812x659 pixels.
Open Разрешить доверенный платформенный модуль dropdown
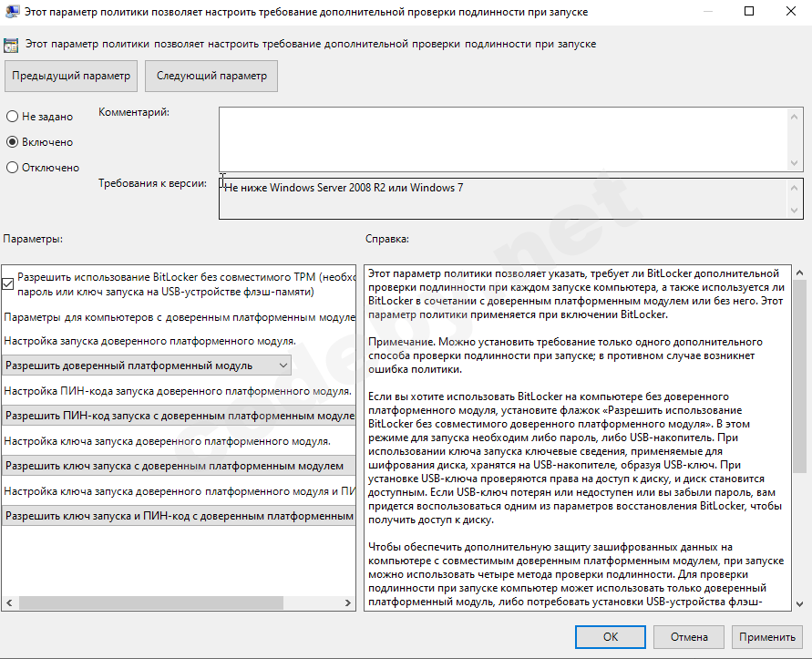[147, 366]
